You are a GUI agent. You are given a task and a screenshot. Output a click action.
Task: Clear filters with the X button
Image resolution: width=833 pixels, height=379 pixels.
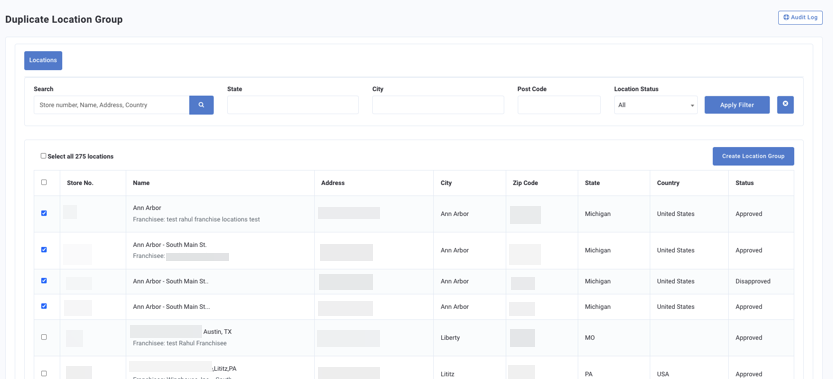click(x=785, y=105)
